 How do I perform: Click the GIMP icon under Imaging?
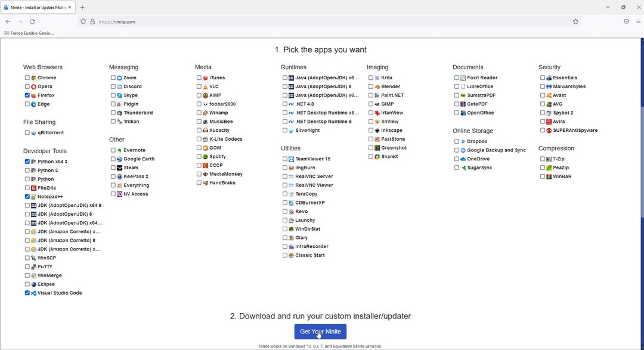pyautogui.click(x=377, y=104)
